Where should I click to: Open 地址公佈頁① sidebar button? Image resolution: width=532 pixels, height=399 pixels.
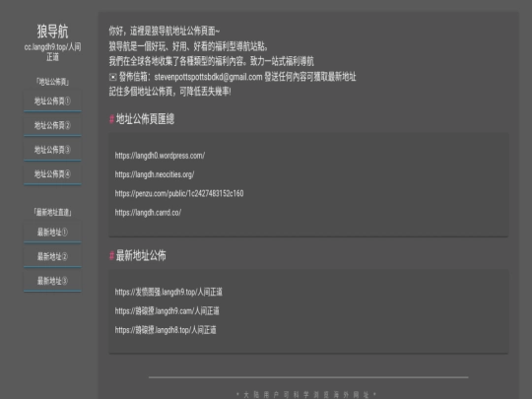coord(52,101)
